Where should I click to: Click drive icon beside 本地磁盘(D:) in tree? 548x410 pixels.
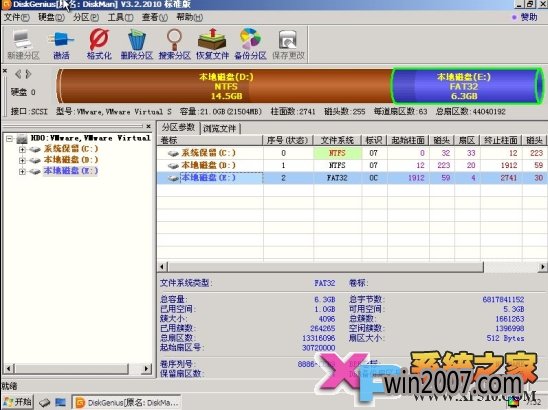click(35, 160)
